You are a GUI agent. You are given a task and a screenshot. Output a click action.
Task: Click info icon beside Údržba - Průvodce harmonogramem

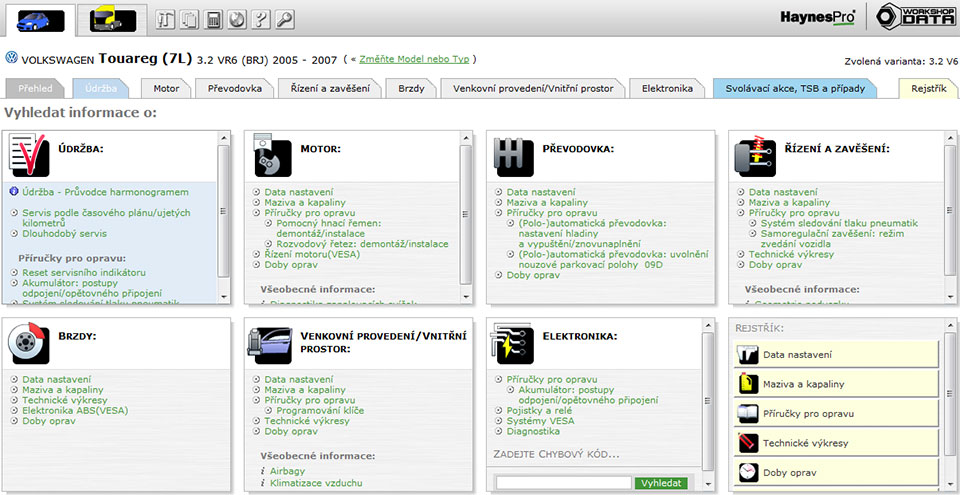14,192
